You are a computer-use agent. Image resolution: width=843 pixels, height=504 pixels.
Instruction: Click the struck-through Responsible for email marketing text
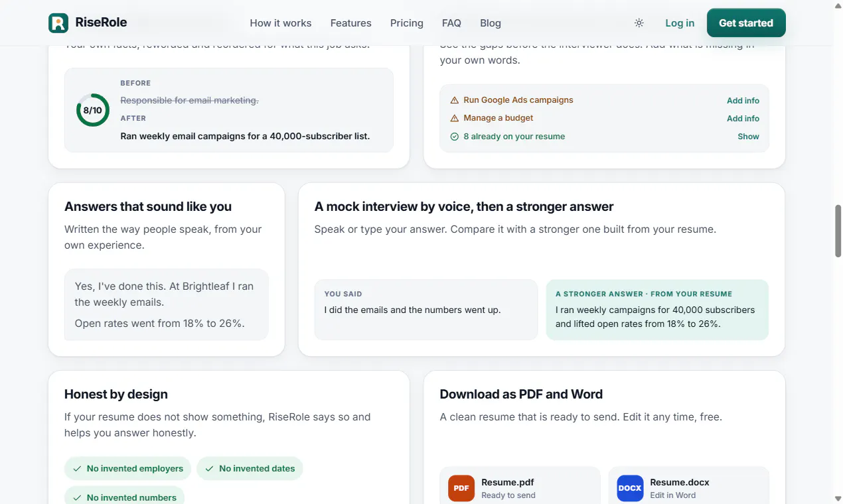pyautogui.click(x=189, y=100)
